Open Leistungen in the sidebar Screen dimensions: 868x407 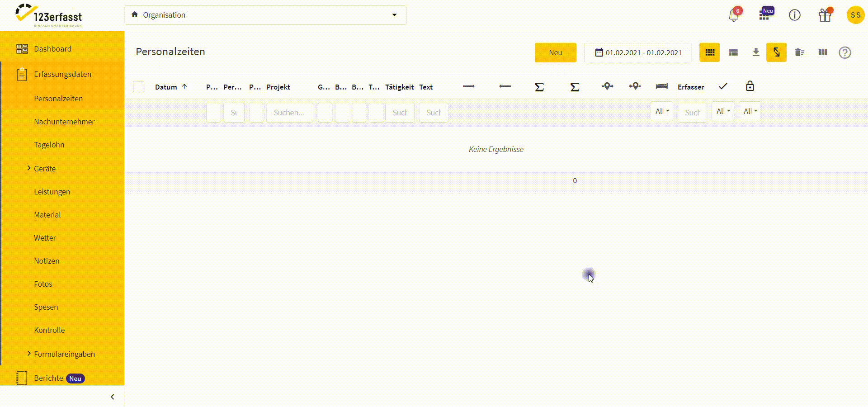(x=52, y=192)
